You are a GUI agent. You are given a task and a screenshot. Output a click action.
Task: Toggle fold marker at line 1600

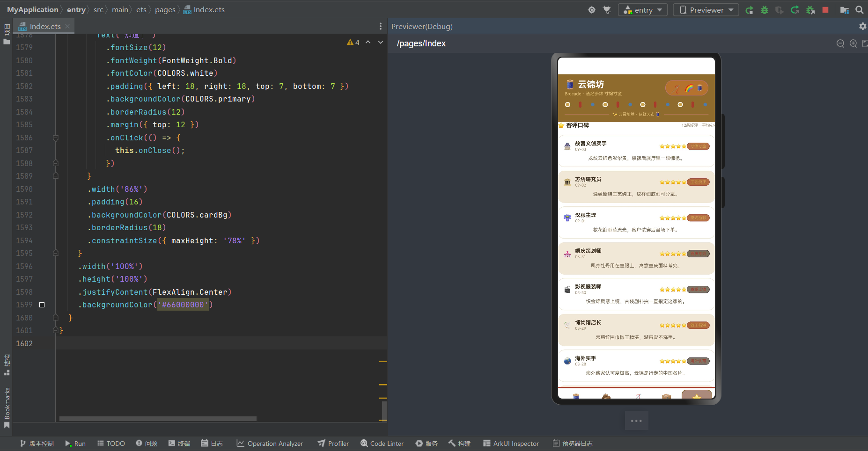click(56, 318)
